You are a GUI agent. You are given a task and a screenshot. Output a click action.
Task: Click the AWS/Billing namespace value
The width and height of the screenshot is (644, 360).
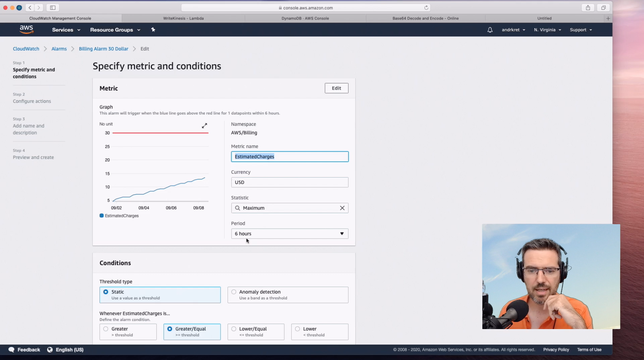(x=244, y=133)
